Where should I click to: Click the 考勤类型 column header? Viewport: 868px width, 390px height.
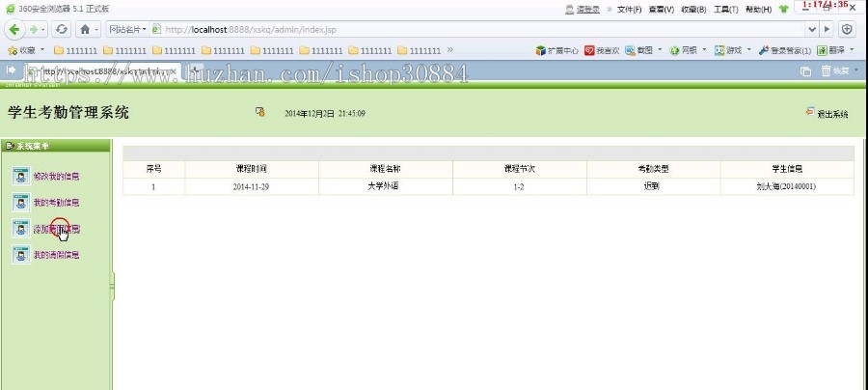click(653, 169)
